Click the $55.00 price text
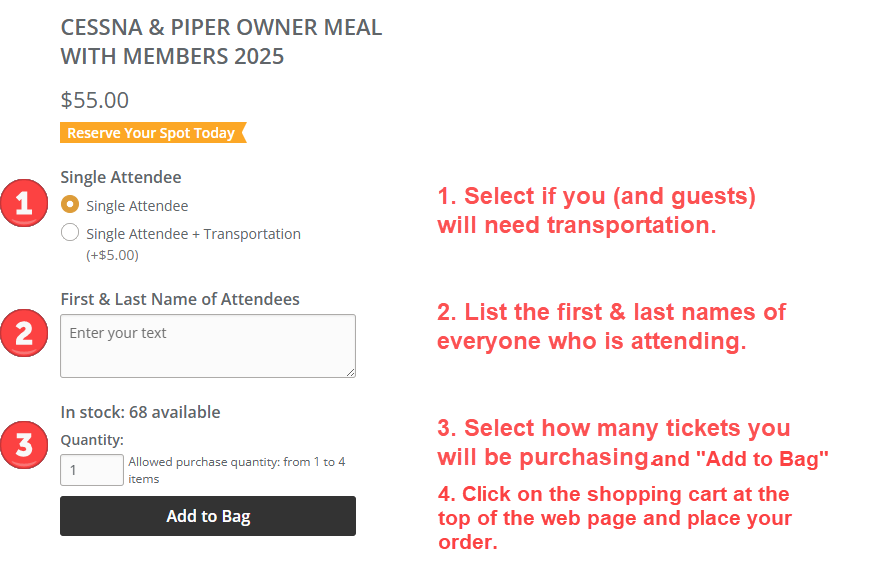This screenshot has width=873, height=569. pos(95,100)
